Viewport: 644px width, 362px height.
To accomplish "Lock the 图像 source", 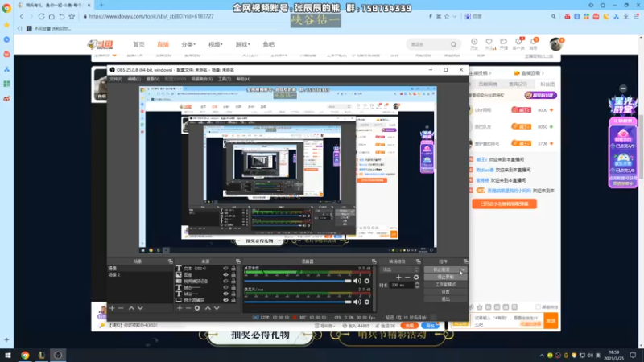I will [x=233, y=274].
